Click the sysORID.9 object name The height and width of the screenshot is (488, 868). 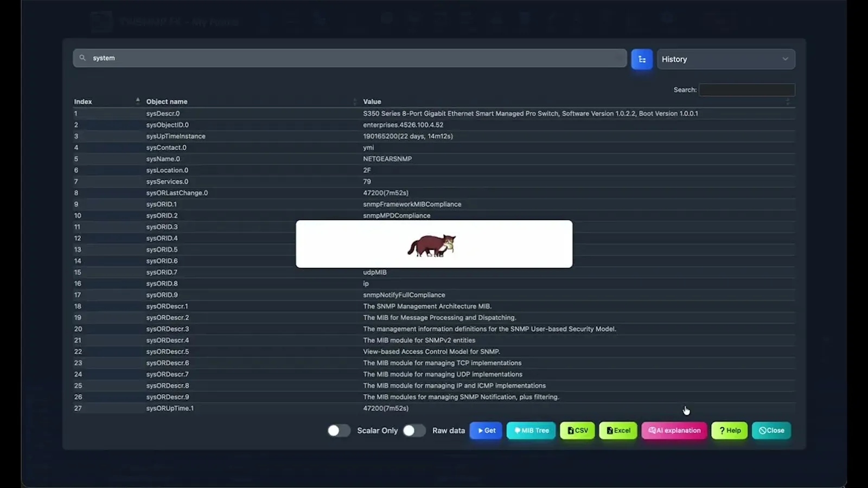click(162, 295)
